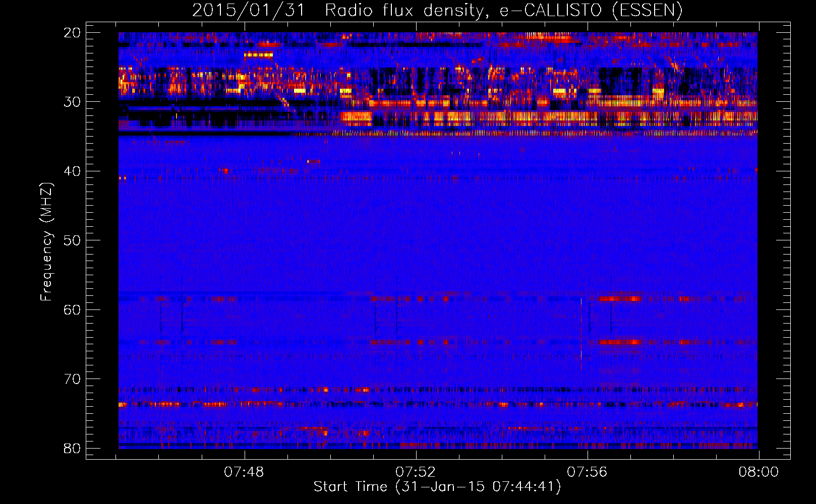
Task: Click the 30 frequency tick label
Action: point(72,102)
